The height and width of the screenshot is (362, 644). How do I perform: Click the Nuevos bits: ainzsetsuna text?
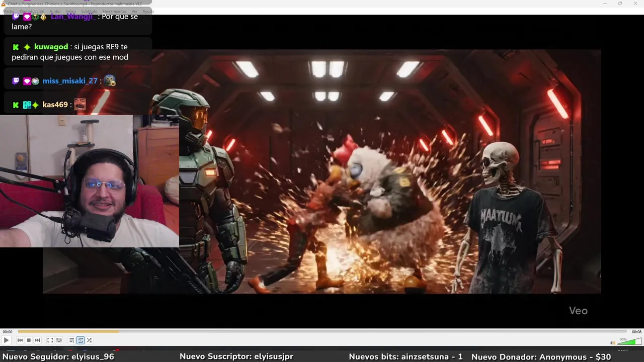(x=406, y=356)
